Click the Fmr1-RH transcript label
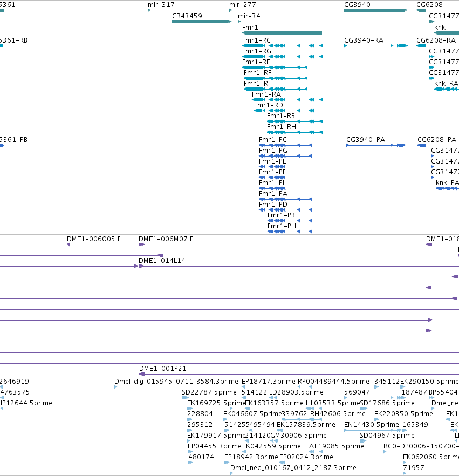The height and width of the screenshot is (476, 459). 281,127
